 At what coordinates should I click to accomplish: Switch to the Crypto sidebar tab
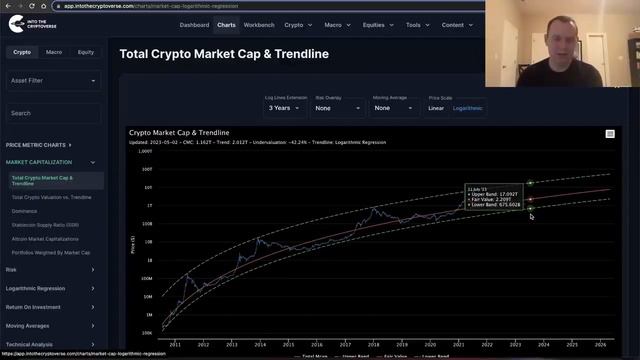(22, 52)
